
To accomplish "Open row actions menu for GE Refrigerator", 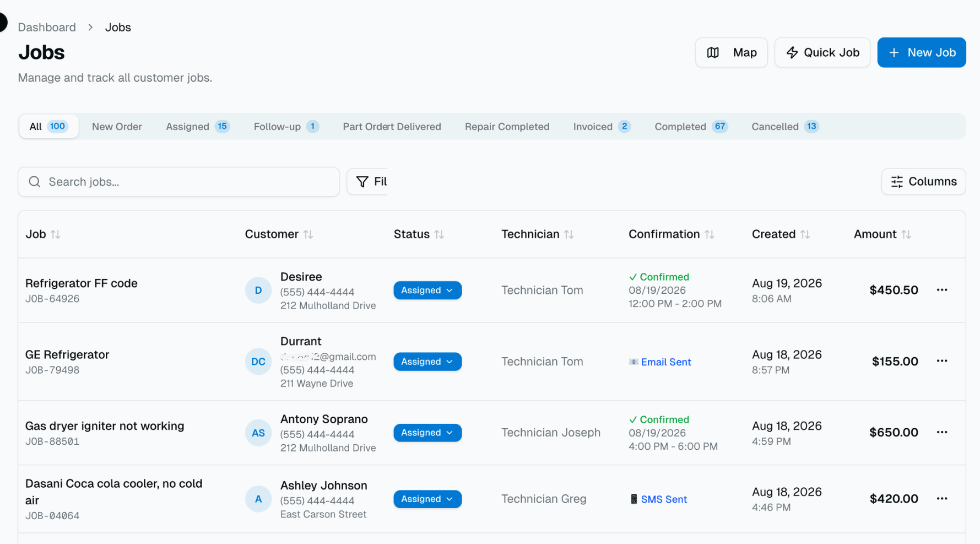I will (x=941, y=361).
